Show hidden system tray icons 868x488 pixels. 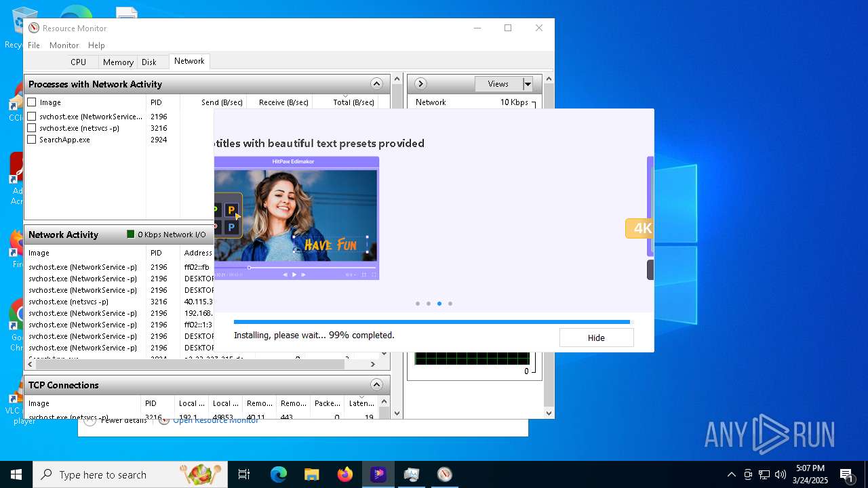tap(731, 474)
